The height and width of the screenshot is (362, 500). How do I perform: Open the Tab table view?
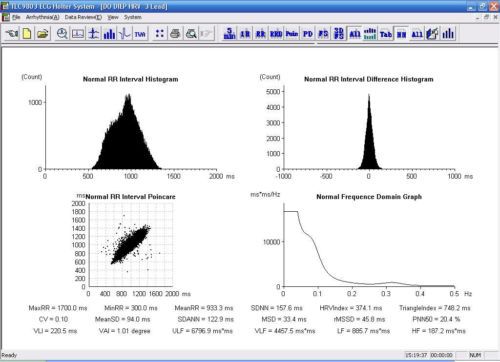386,34
